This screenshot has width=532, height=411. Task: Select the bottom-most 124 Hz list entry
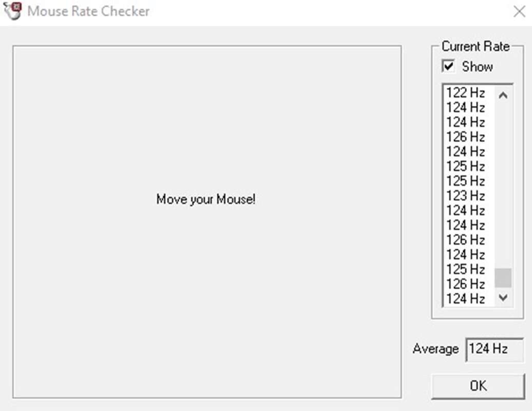tap(465, 298)
